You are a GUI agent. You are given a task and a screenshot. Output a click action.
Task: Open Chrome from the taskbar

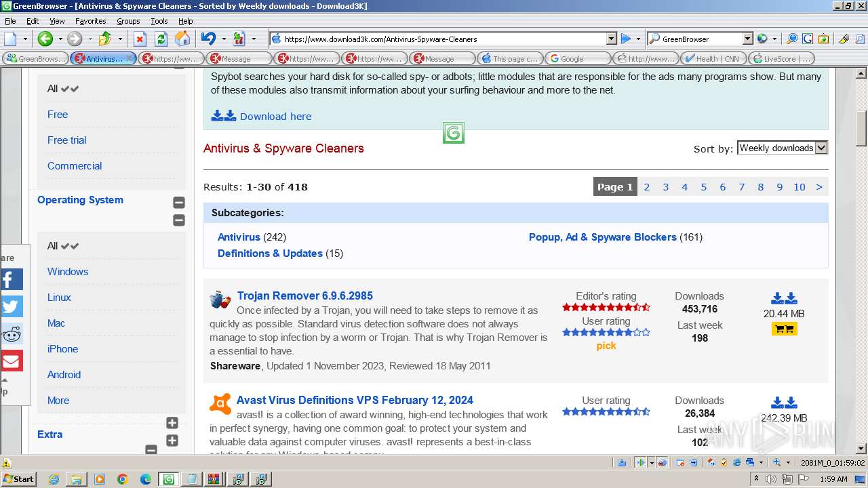pyautogui.click(x=122, y=479)
